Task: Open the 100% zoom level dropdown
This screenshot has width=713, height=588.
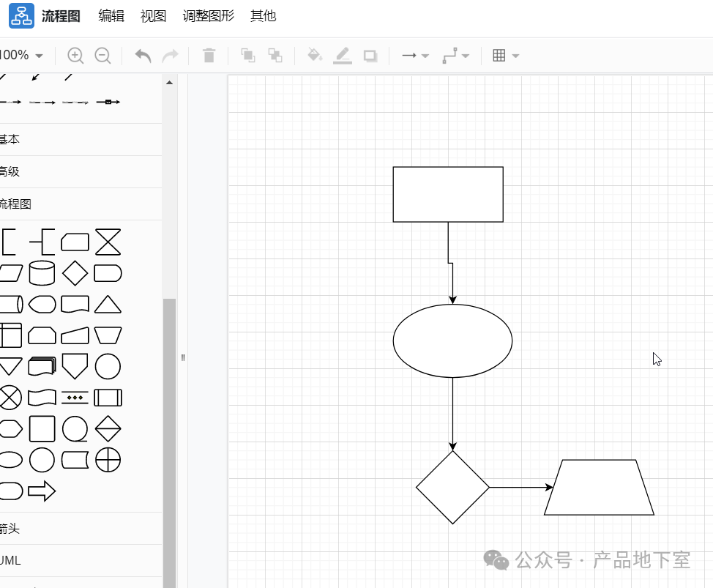Action: pyautogui.click(x=20, y=56)
